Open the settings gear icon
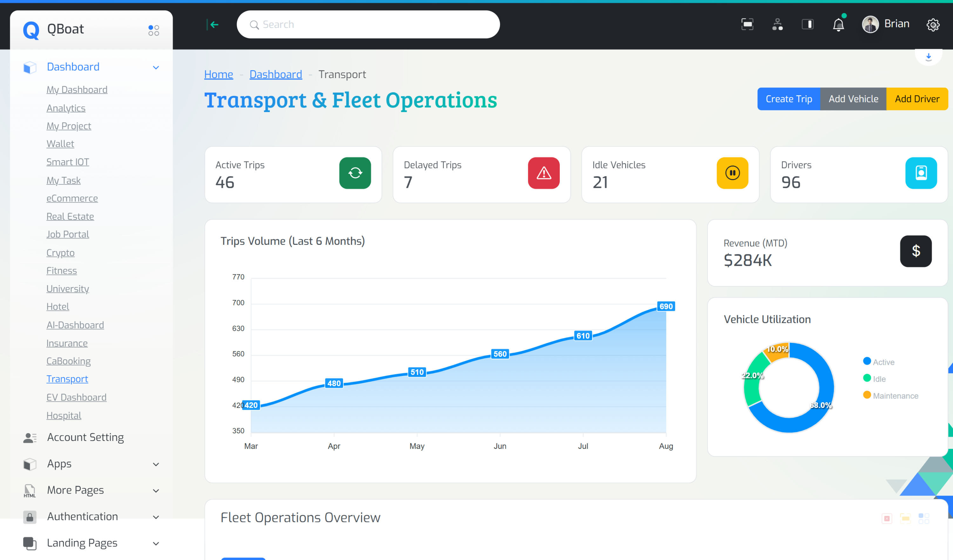The width and height of the screenshot is (953, 560). tap(933, 25)
